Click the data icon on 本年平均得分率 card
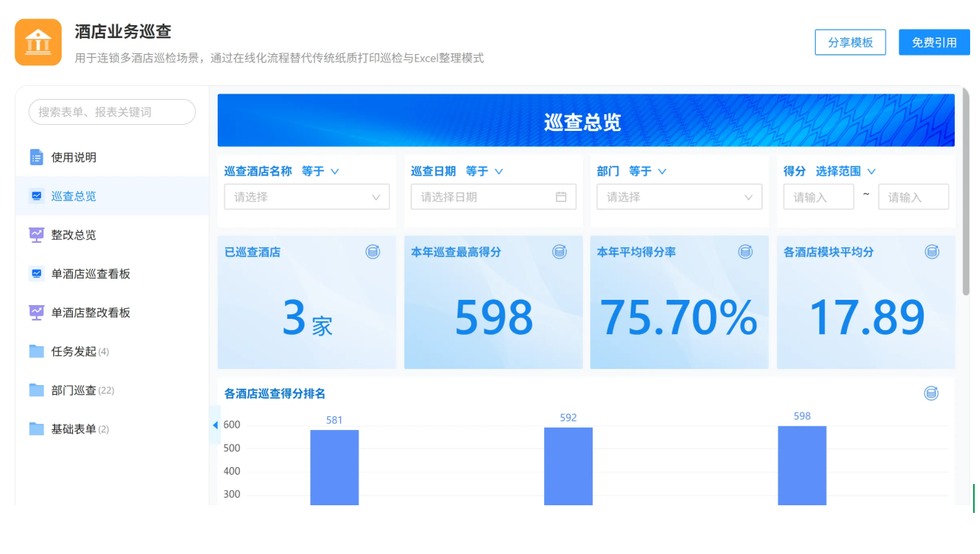The width and height of the screenshot is (980, 554). click(x=745, y=251)
